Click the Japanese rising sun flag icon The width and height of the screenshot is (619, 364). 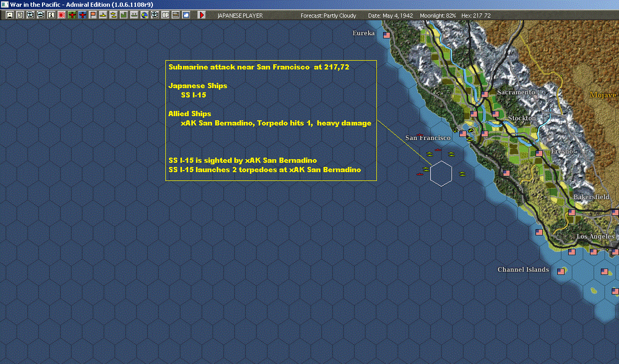pyautogui.click(x=62, y=15)
